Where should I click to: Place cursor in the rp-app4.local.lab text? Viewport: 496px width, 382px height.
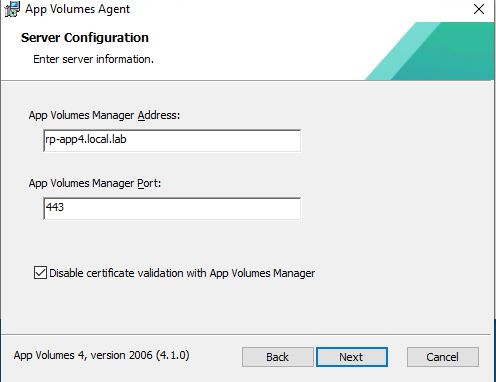tap(86, 139)
